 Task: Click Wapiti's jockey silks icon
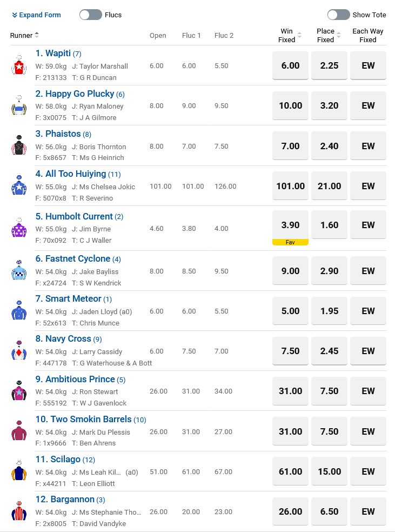[x=19, y=65]
